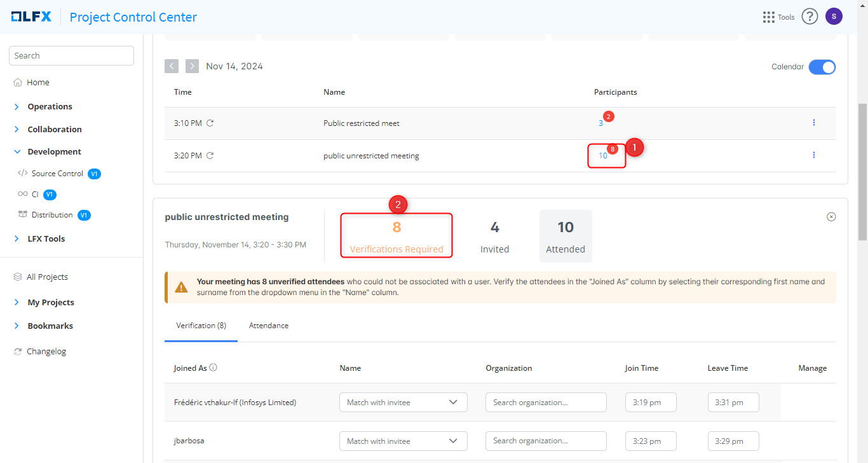Click the info icon beside Joined As

click(x=214, y=368)
